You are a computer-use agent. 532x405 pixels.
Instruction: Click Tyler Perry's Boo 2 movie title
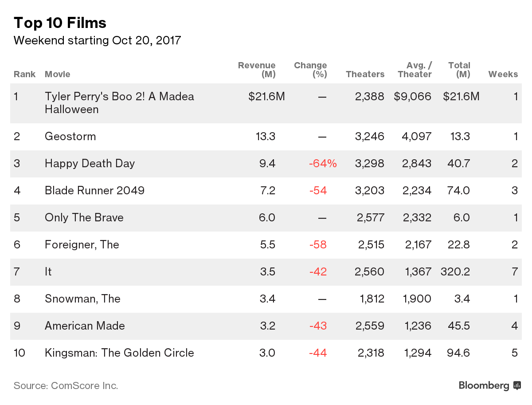pyautogui.click(x=119, y=102)
